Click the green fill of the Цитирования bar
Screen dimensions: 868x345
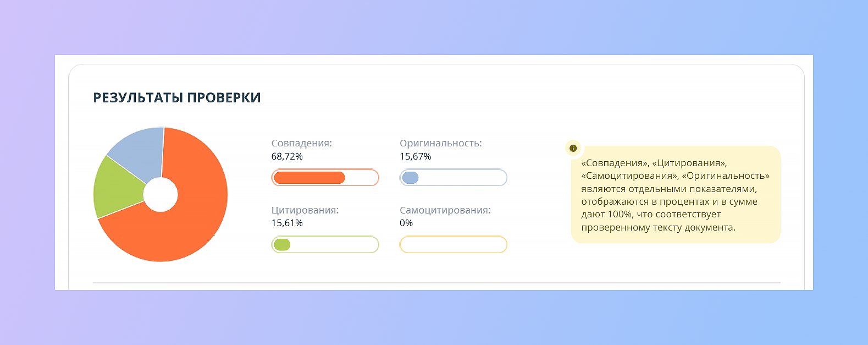pyautogui.click(x=282, y=244)
